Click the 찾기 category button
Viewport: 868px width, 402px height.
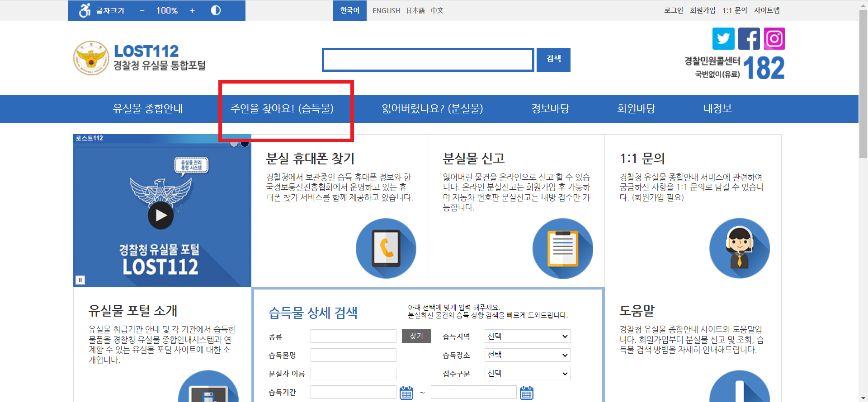[416, 336]
